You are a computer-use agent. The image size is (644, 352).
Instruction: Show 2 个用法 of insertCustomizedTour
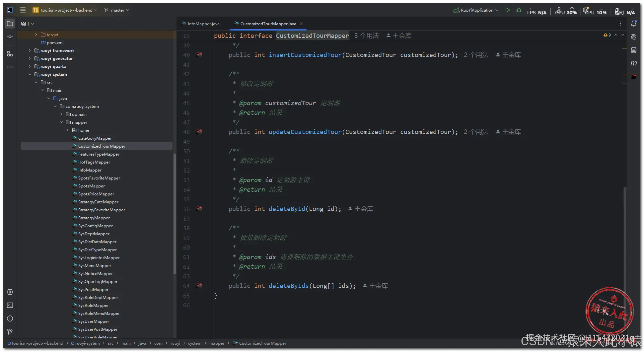(x=476, y=55)
